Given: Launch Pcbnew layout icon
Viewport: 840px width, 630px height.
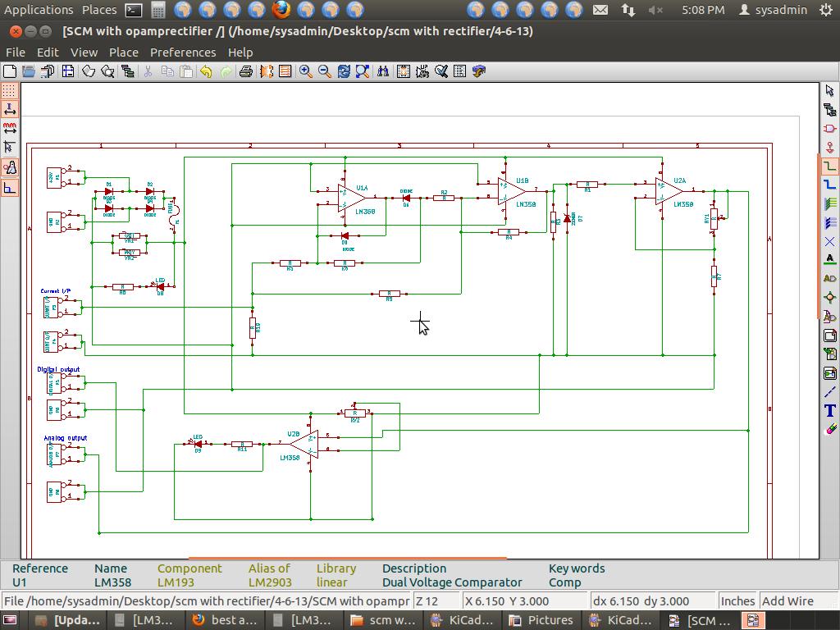Looking at the screenshot, I should click(x=285, y=71).
